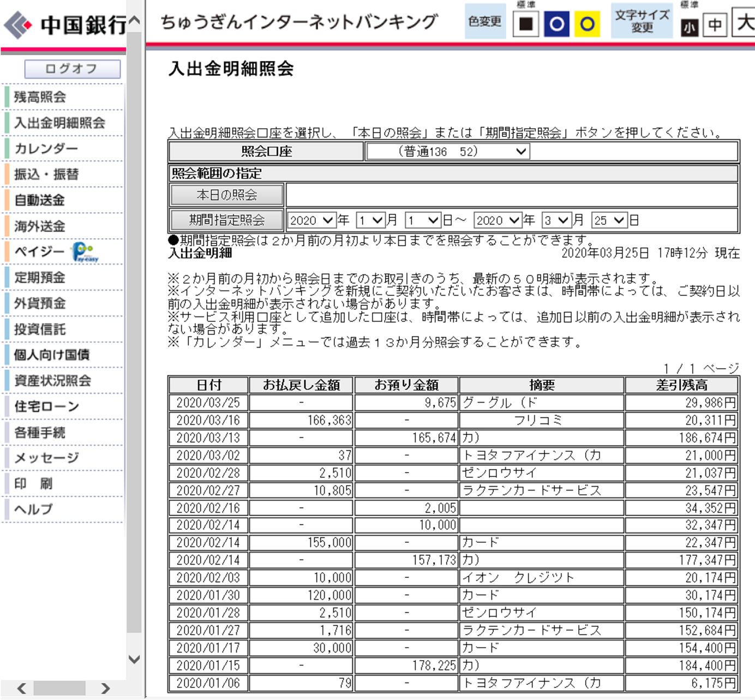Screen dimensions: 755x700
Task: Click the ログオフ button
Action: click(72, 69)
